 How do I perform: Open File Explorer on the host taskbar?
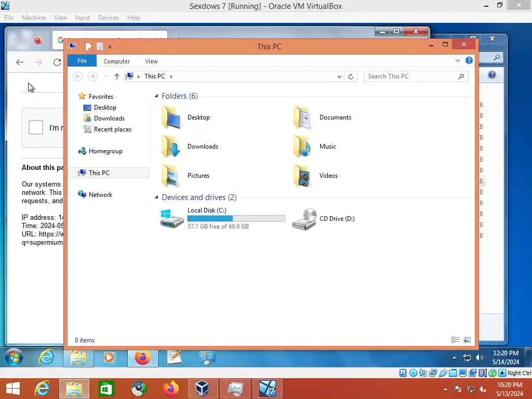pyautogui.click(x=74, y=389)
